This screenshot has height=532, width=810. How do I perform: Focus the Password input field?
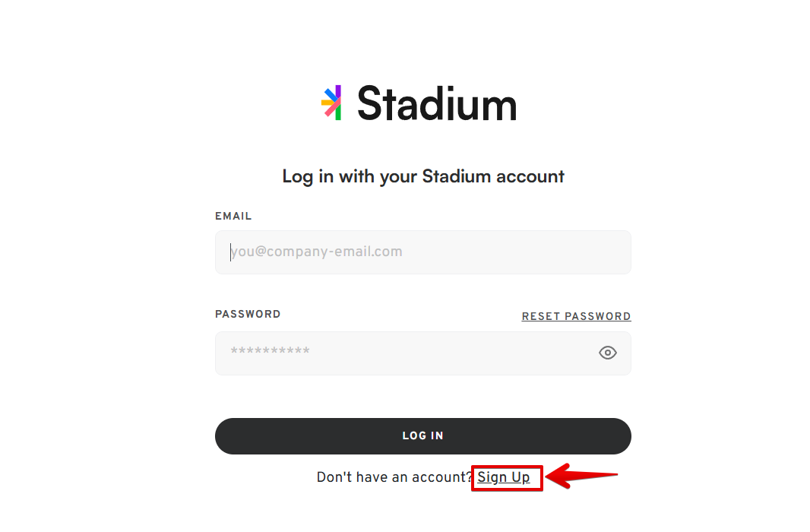[403, 353]
